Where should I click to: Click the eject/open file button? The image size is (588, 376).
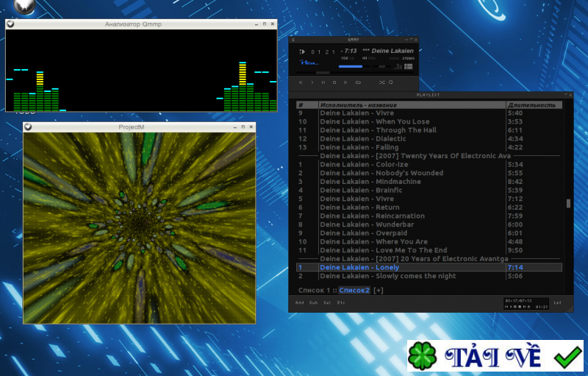(x=358, y=82)
